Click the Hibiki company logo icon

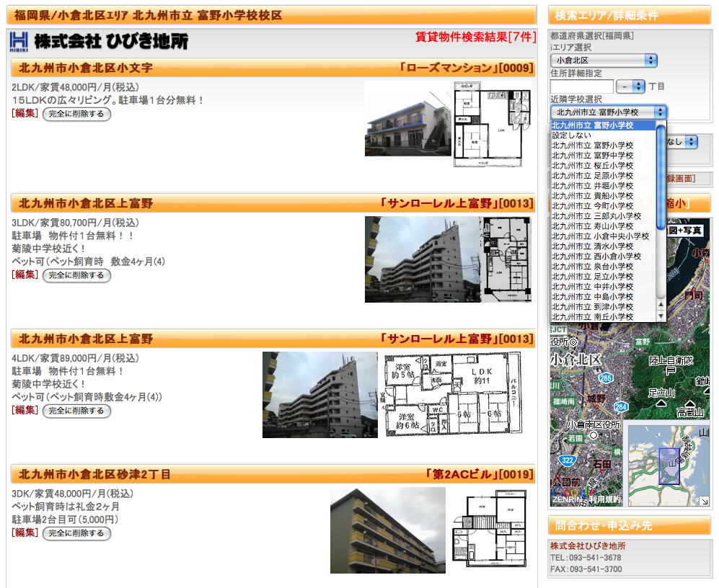click(19, 42)
